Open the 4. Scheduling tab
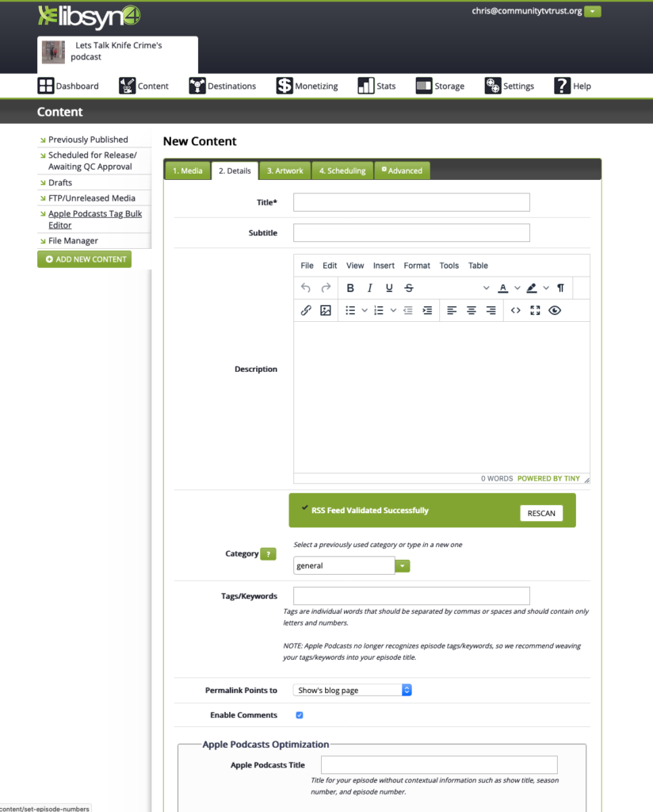 point(342,171)
